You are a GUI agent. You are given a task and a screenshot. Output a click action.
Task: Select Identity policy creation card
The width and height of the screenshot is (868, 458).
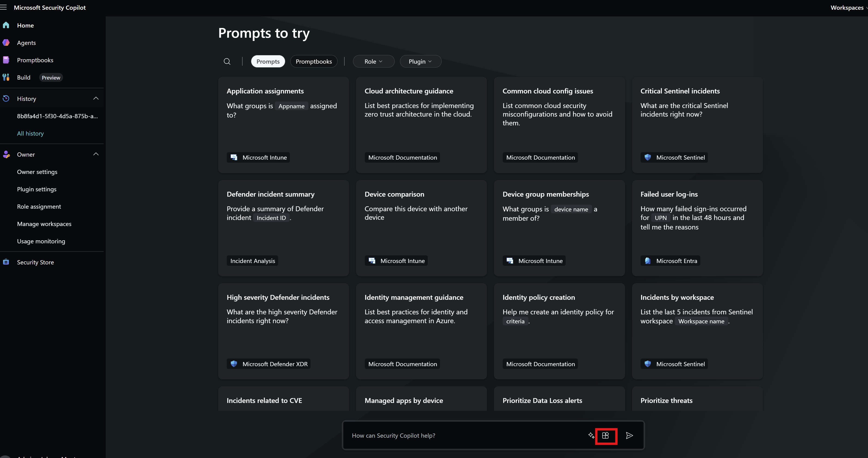pyautogui.click(x=559, y=331)
